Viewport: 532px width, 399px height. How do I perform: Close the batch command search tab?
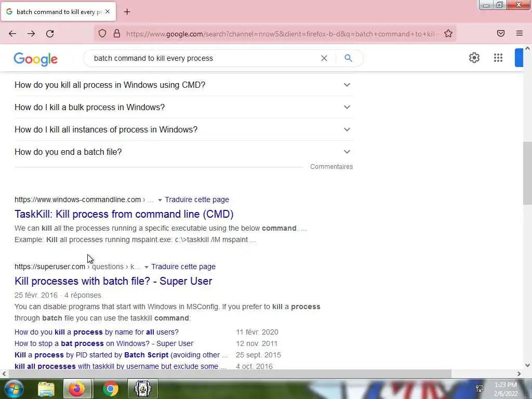(x=107, y=11)
